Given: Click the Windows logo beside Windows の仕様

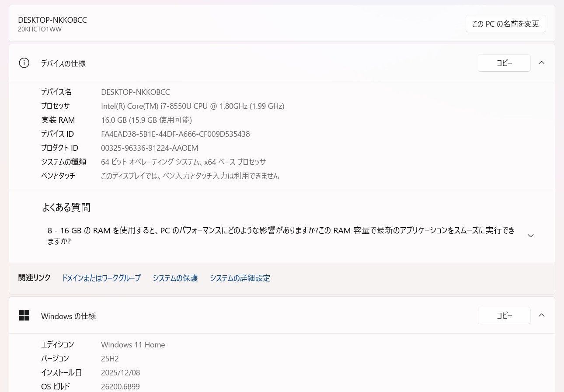Looking at the screenshot, I should 24,316.
